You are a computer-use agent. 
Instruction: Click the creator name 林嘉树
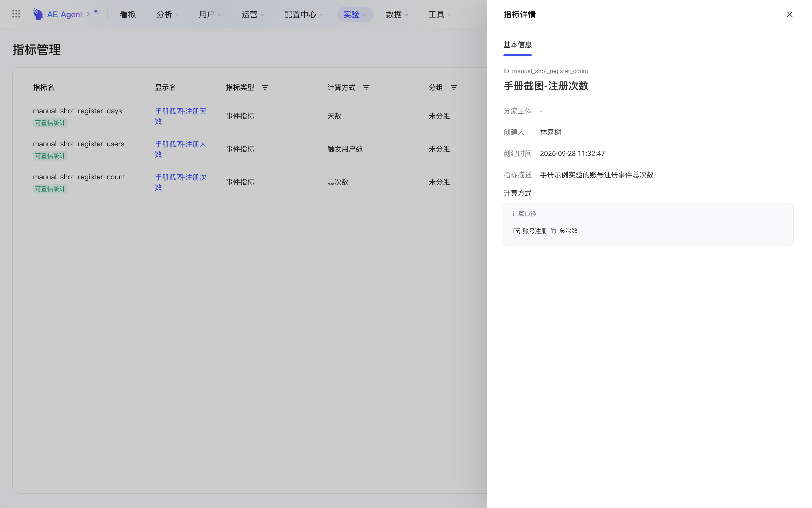(550, 132)
